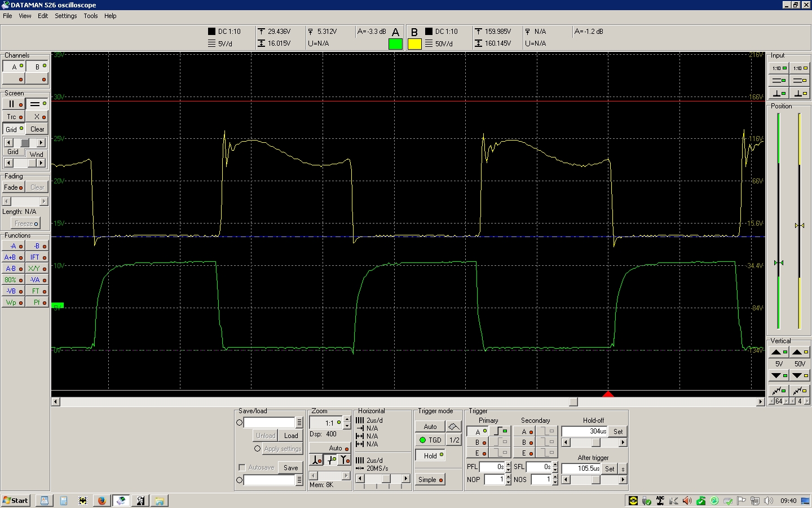Screen dimensions: 812x508
Task: Toggle channel B display
Action: click(x=37, y=67)
